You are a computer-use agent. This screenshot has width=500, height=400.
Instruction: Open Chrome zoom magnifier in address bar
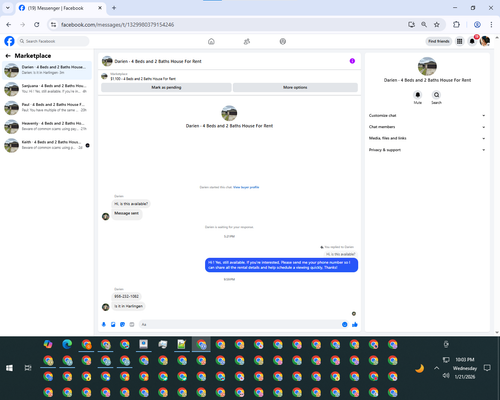click(x=424, y=25)
